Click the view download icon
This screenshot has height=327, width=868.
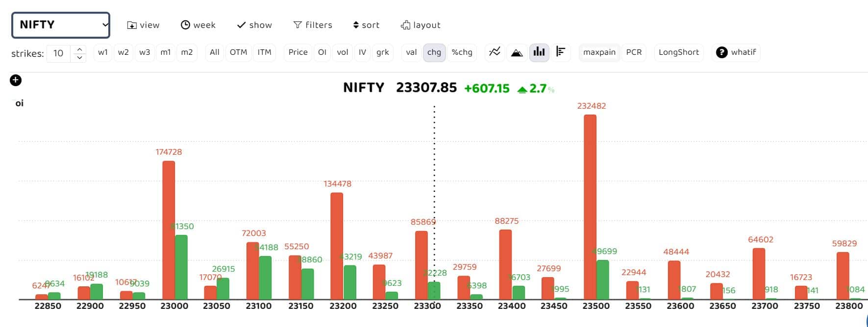pyautogui.click(x=132, y=25)
